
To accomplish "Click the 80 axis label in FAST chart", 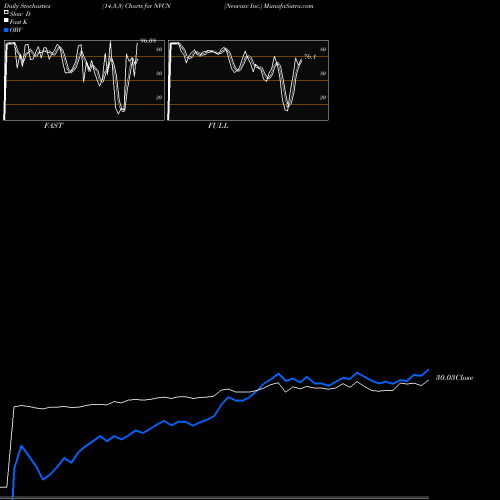I will pos(159,50).
